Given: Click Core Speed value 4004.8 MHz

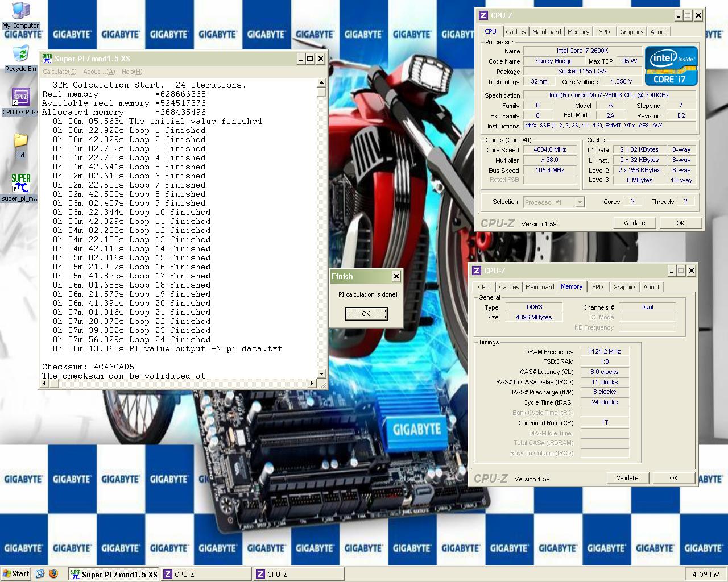Looking at the screenshot, I should 550,150.
